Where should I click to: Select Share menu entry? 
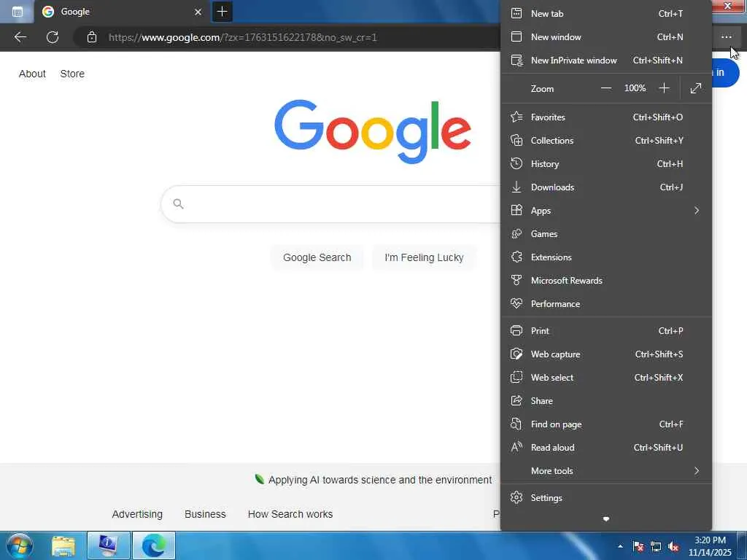(606, 400)
